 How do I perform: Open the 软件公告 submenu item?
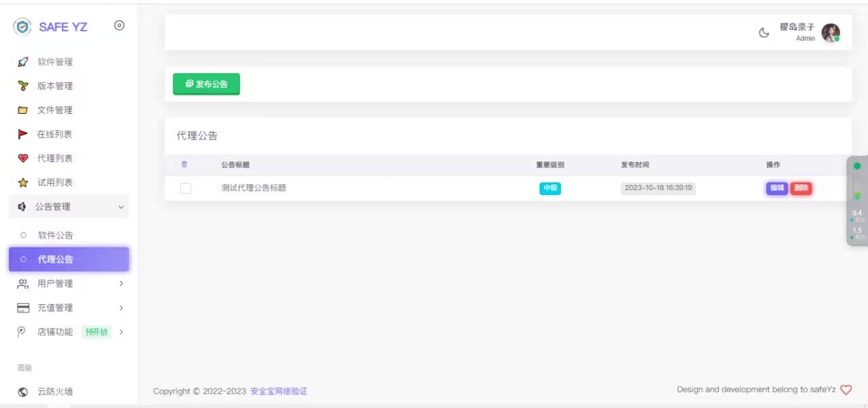56,235
